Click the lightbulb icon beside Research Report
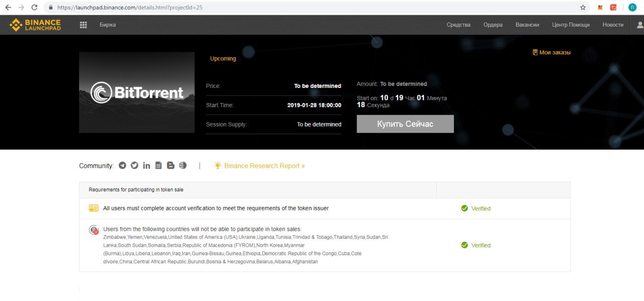The height and width of the screenshot is (301, 644). pos(218,165)
